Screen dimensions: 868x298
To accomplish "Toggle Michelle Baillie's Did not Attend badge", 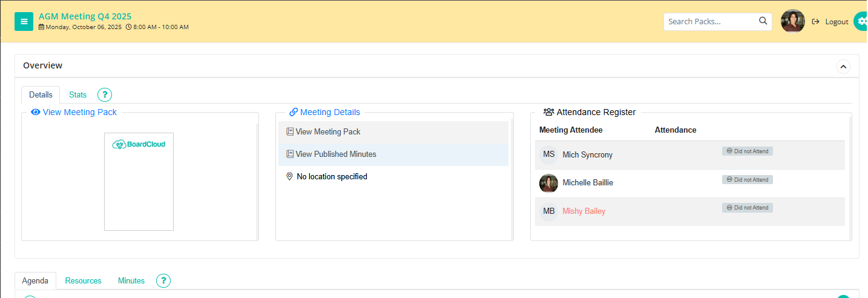I will click(x=747, y=179).
